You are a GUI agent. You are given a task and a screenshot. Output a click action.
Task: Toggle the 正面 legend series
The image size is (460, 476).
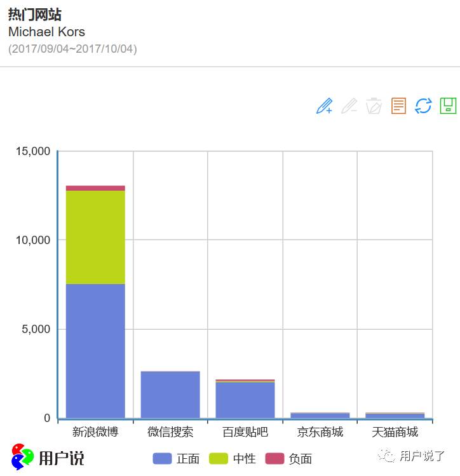177,458
